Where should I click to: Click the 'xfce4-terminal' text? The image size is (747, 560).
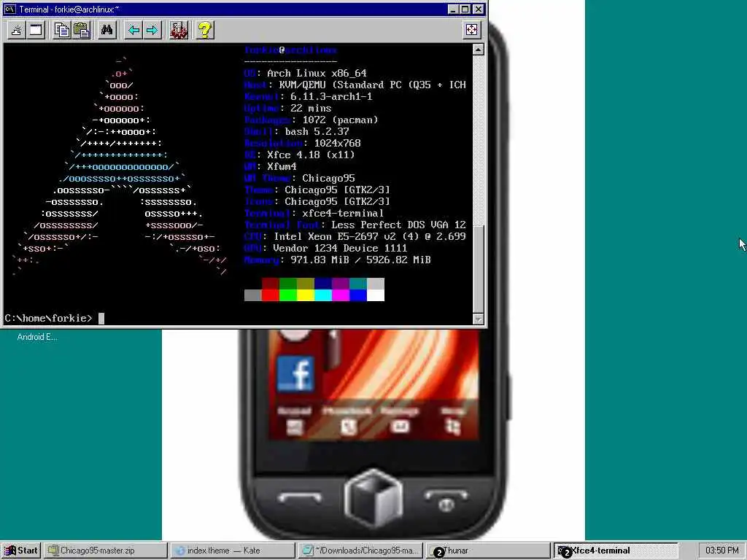point(343,214)
